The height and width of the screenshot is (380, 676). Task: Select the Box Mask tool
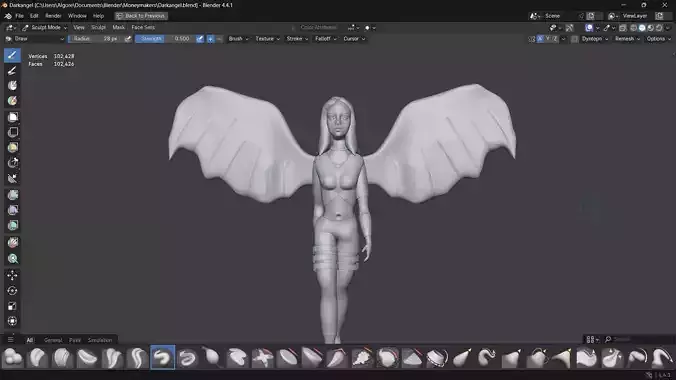[12, 117]
